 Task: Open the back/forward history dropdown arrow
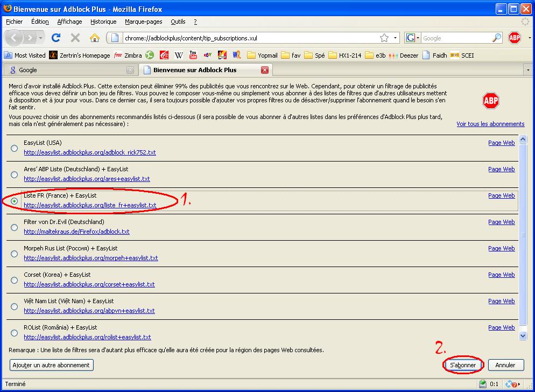click(40, 38)
